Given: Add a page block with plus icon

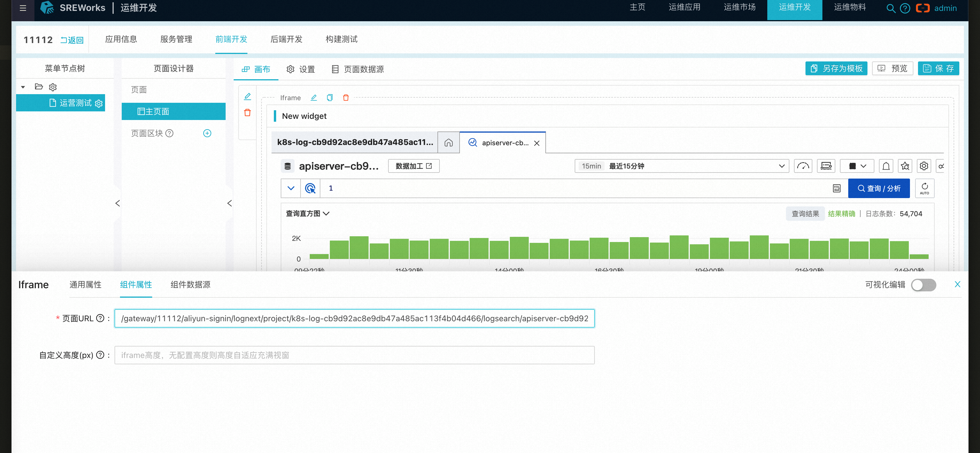Looking at the screenshot, I should 207,133.
